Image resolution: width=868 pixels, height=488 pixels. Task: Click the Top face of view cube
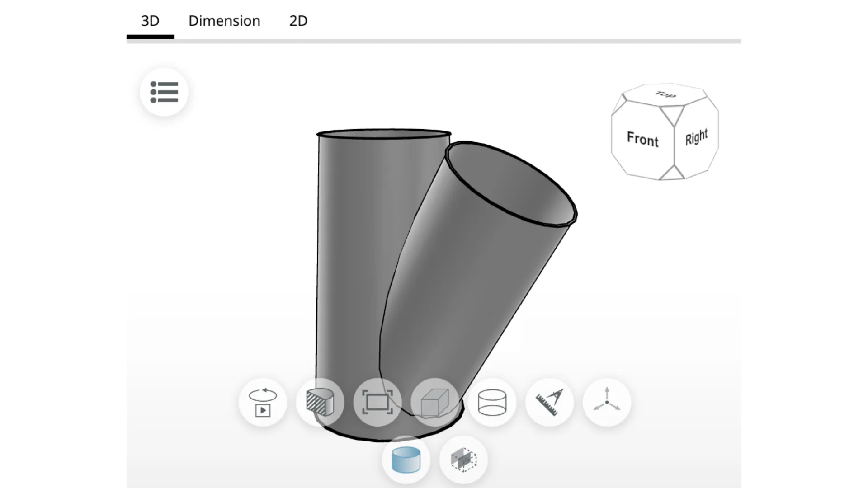[x=665, y=94]
